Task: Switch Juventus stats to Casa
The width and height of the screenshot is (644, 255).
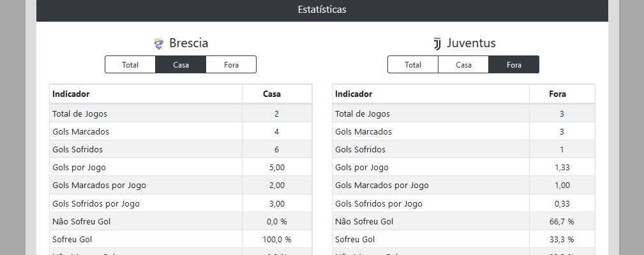Action: [463, 64]
